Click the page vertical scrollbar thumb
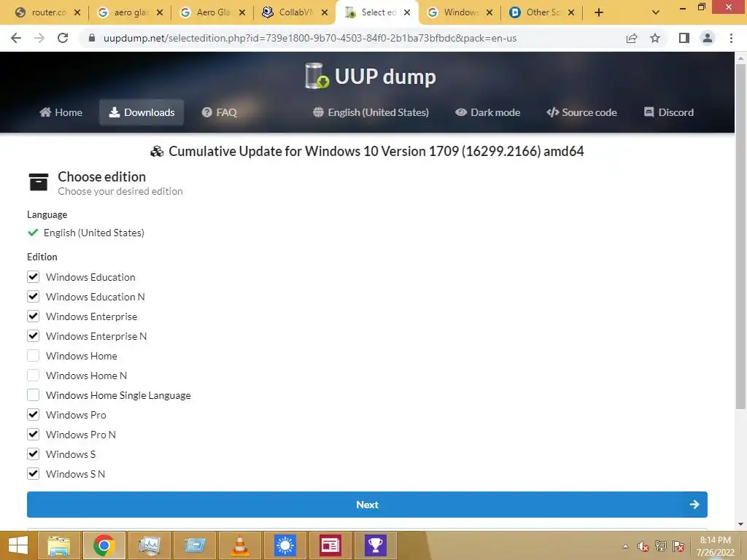The image size is (747, 560). pyautogui.click(x=740, y=237)
